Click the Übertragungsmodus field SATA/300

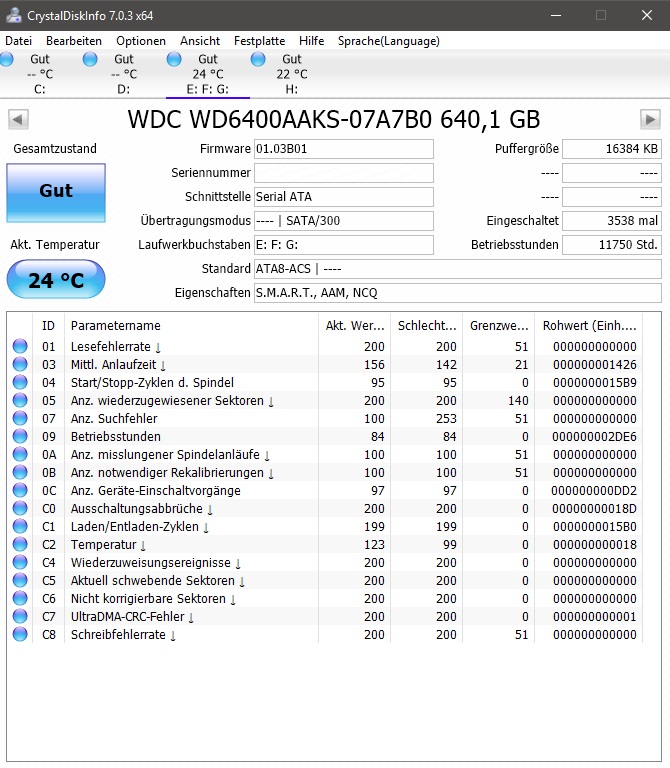click(344, 221)
